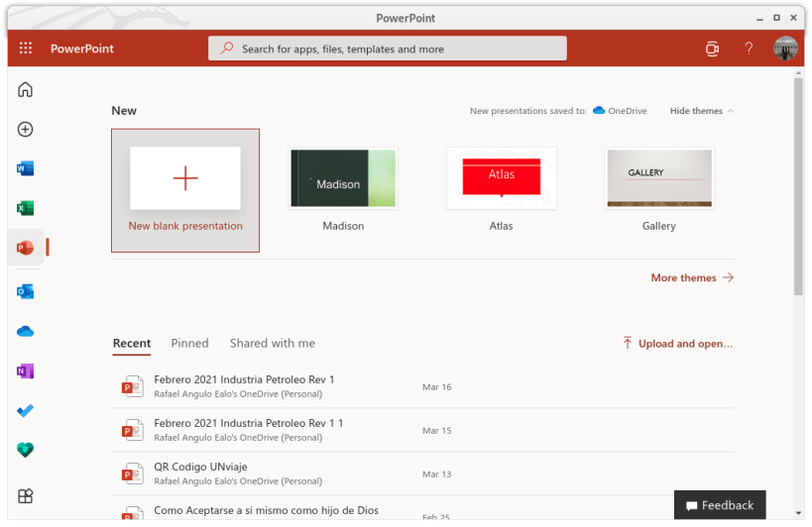Screen dimensions: 812x527
Task: Maximize the PowerPoint window
Action: click(x=776, y=18)
